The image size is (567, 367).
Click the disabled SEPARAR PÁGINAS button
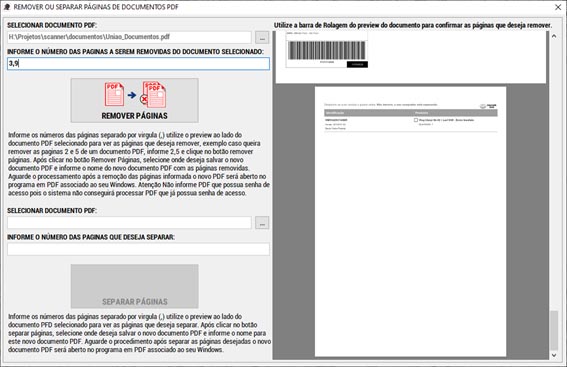(x=135, y=286)
